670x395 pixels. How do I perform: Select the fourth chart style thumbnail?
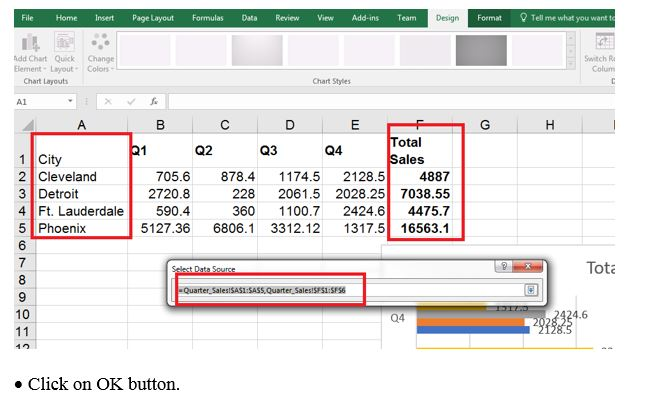pos(313,50)
